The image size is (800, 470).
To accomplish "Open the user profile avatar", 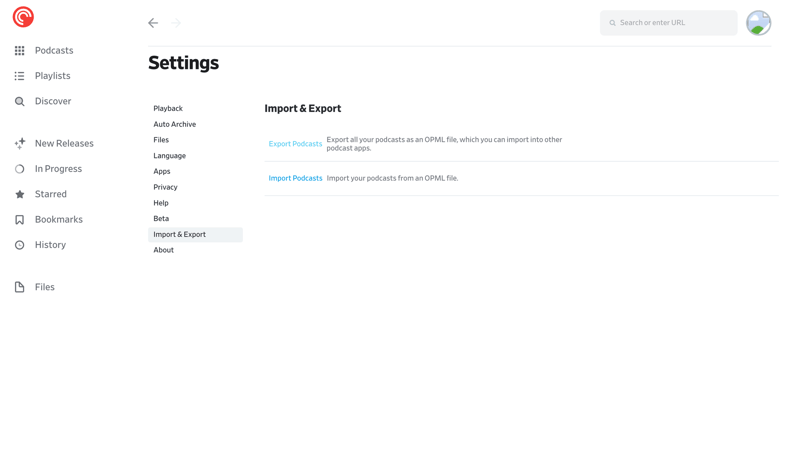I will tap(758, 23).
